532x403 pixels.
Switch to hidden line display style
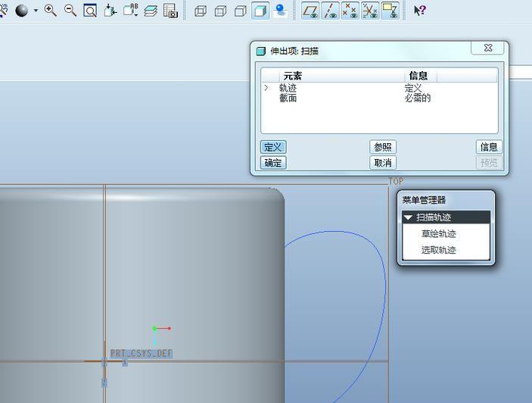[220, 11]
